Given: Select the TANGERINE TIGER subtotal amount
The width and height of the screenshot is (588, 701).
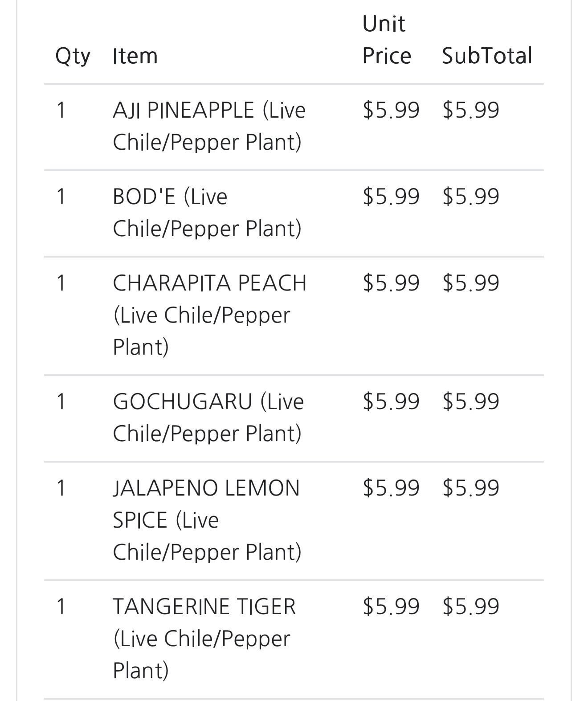Looking at the screenshot, I should (470, 607).
